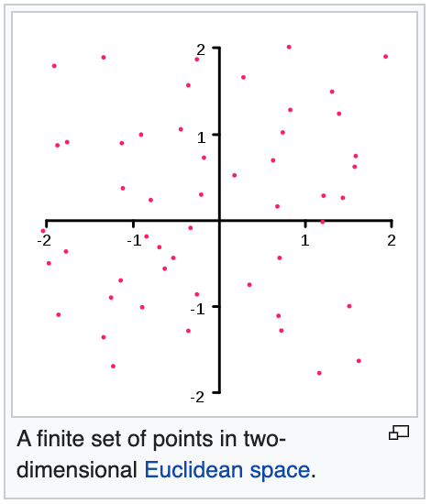Screen dimensions: 431x504
Task: Click the '-2' label below the vertical axis
Action: click(x=197, y=398)
